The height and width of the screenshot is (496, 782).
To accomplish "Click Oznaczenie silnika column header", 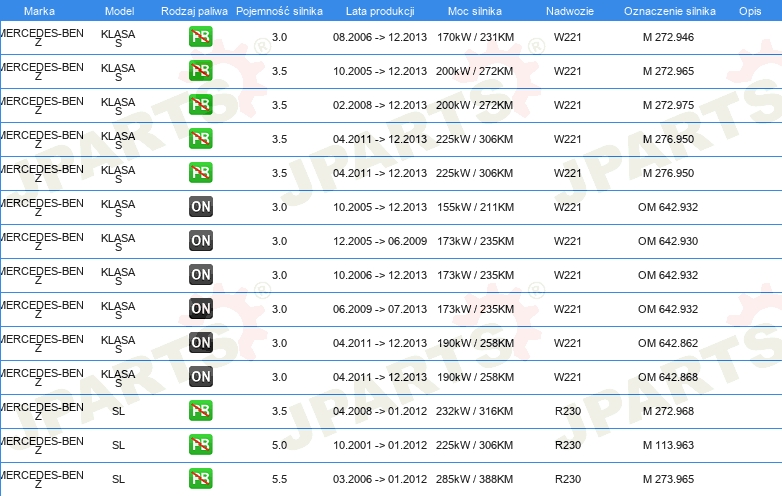I will coord(669,11).
